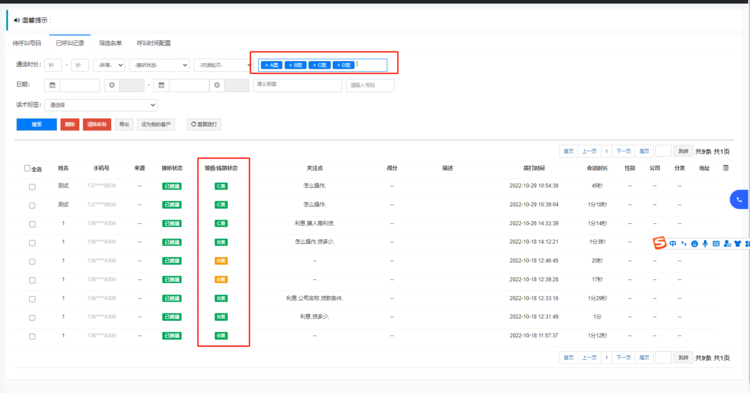Click the blue floating phone dial button
750x393 pixels.
click(x=739, y=199)
